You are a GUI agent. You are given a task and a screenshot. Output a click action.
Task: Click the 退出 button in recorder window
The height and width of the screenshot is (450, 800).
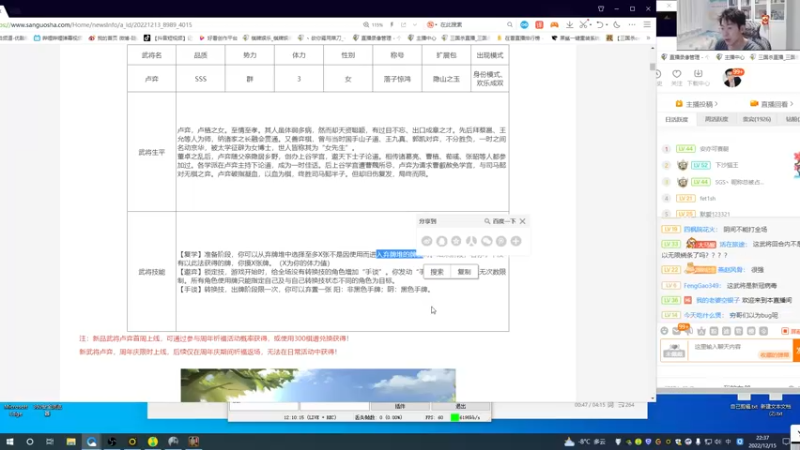point(461,406)
